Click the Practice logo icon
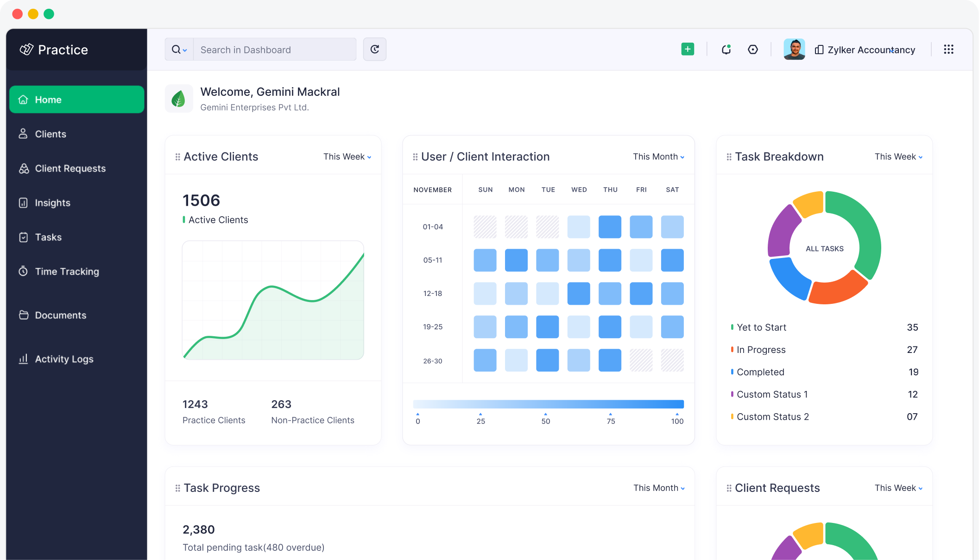This screenshot has width=979, height=560. (x=26, y=49)
